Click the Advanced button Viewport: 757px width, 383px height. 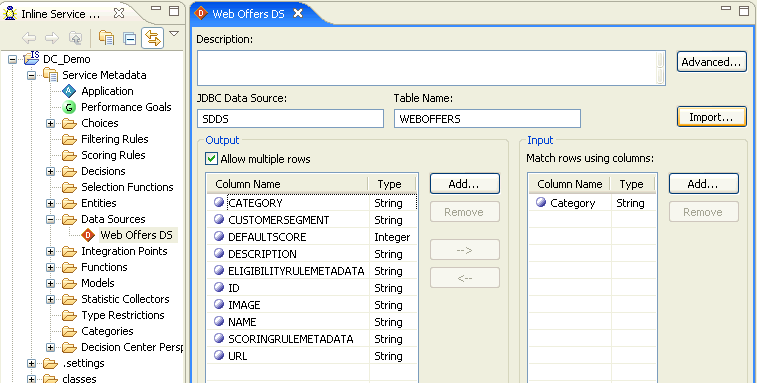(x=712, y=62)
